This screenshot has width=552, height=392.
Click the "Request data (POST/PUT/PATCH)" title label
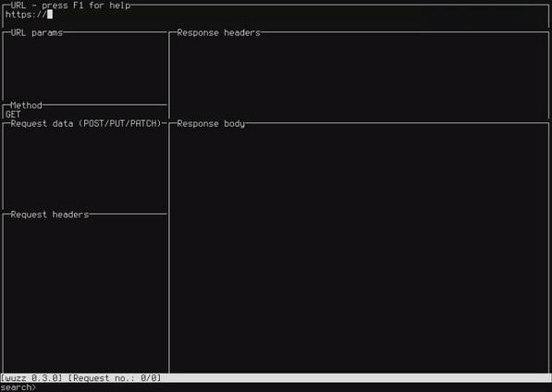coord(86,124)
